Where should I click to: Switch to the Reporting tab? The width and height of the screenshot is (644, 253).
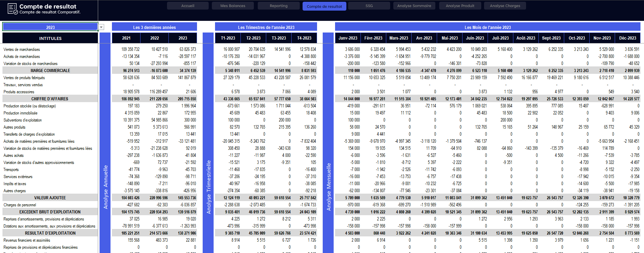[x=279, y=6]
